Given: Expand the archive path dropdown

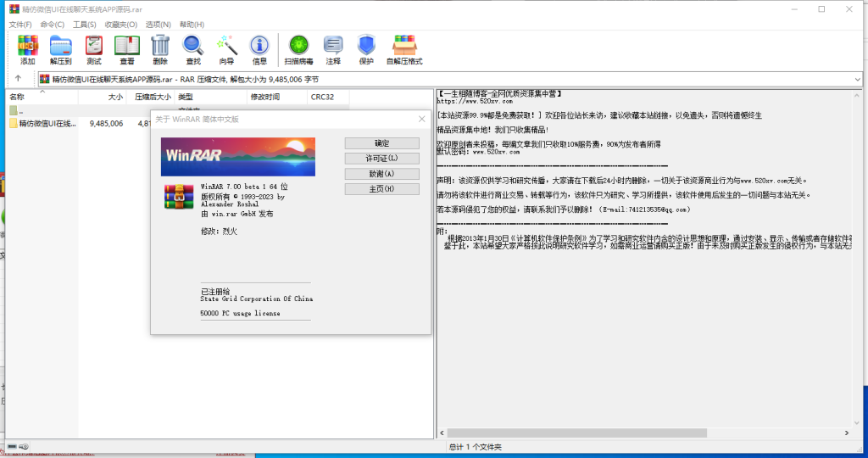Looking at the screenshot, I should pyautogui.click(x=857, y=79).
